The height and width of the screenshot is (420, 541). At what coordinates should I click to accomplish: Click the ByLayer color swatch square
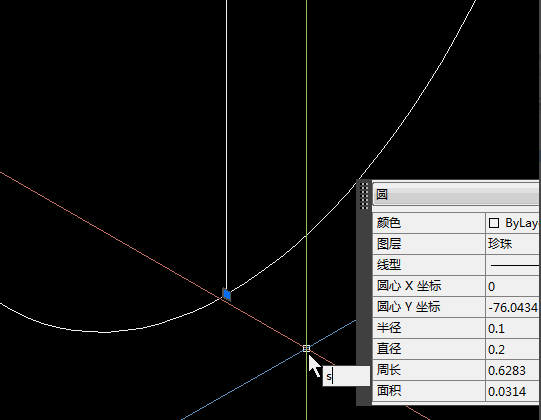494,223
